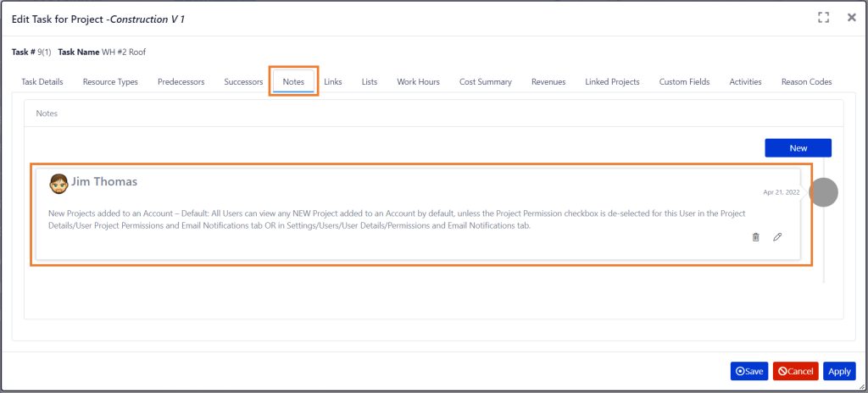The height and width of the screenshot is (393, 868).
Task: Switch to the Links tab
Action: point(332,82)
